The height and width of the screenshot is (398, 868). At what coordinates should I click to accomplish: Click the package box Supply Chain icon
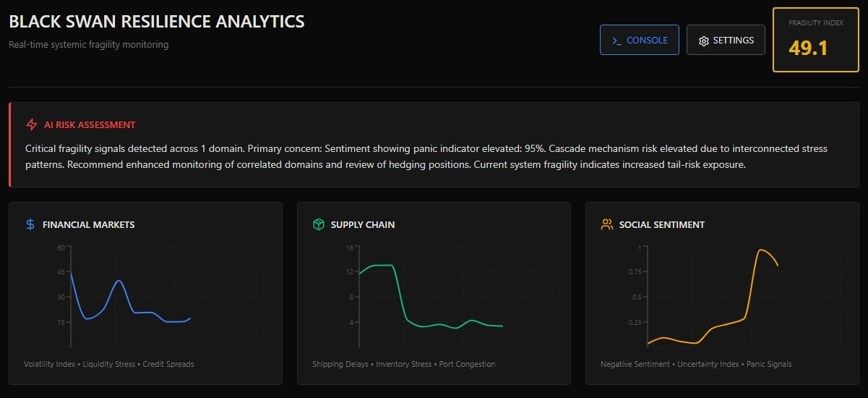[x=318, y=224]
